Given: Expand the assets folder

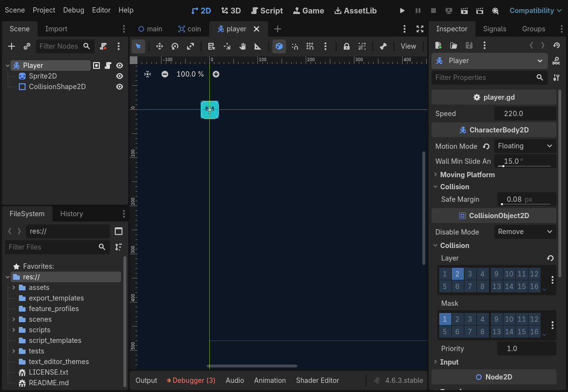Looking at the screenshot, I should click(x=14, y=288).
